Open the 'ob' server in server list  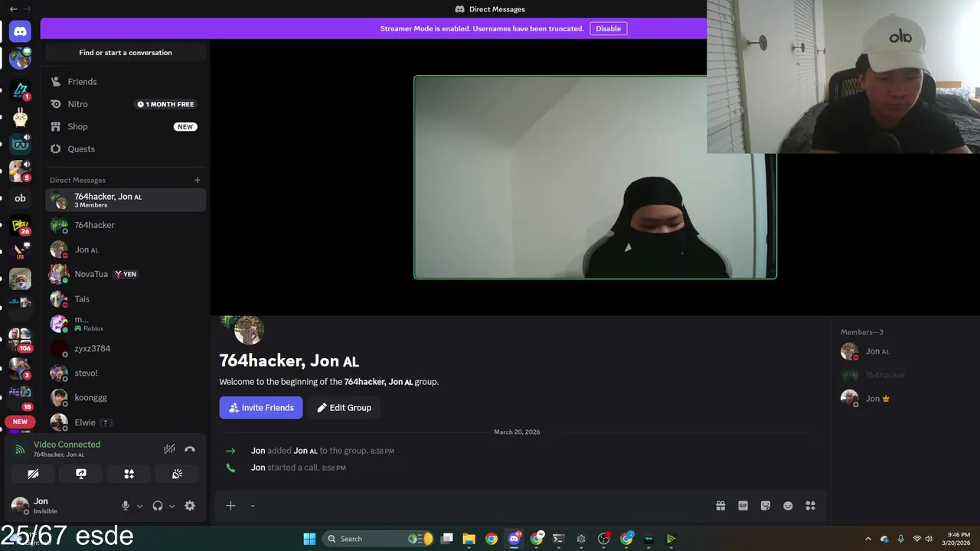coord(20,198)
